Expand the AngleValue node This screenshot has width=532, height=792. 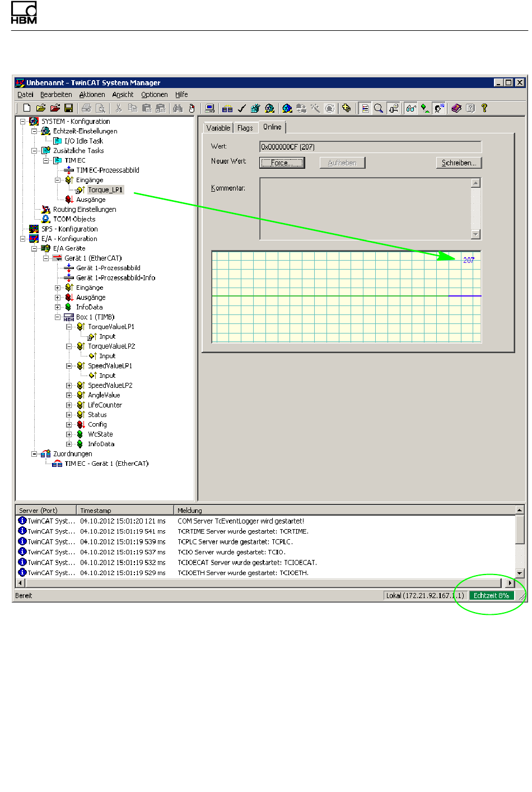point(69,395)
